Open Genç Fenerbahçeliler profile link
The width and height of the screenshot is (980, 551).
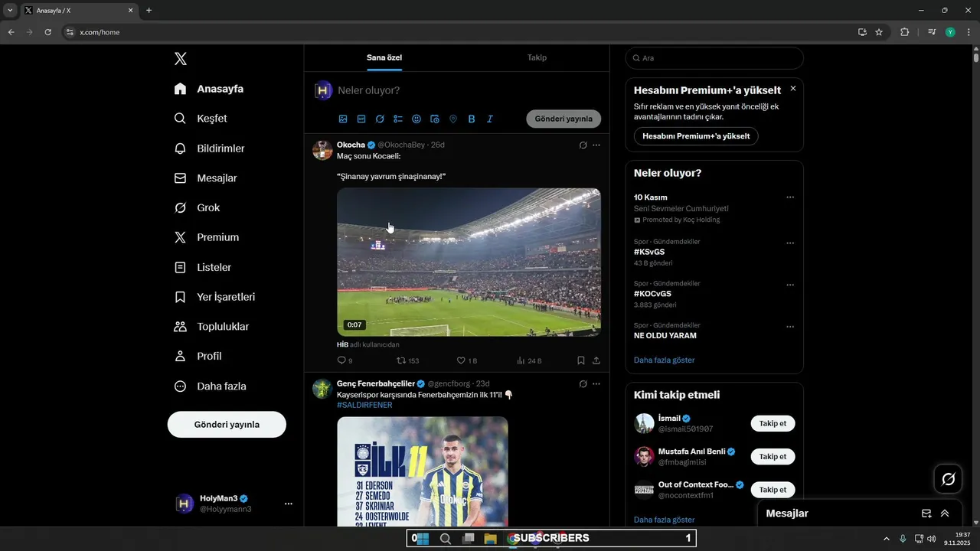pyautogui.click(x=375, y=383)
